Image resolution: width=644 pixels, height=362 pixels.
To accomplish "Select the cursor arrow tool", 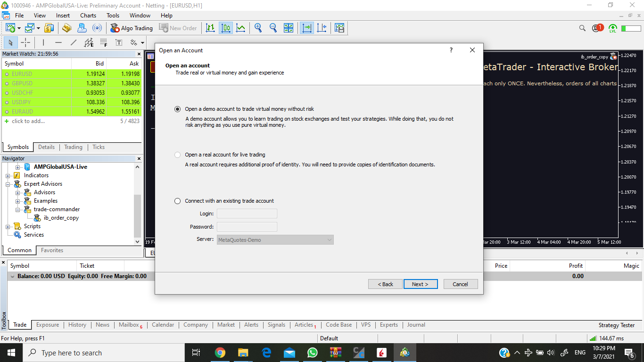I will tap(10, 42).
